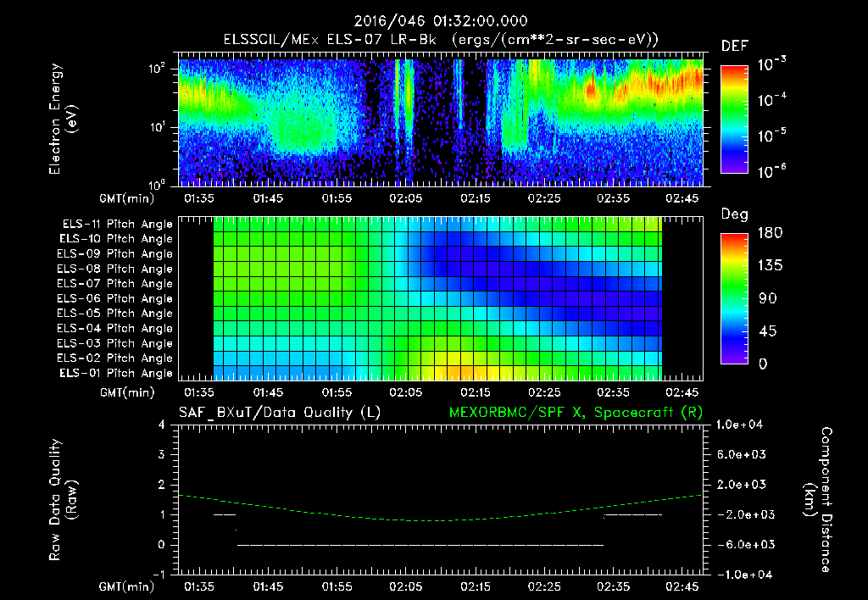This screenshot has width=868, height=600.
Task: Click the Component Distance (km) axis label
Action: (x=818, y=500)
